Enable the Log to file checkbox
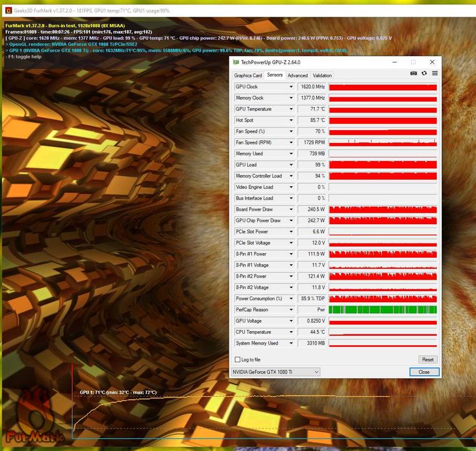 238,360
